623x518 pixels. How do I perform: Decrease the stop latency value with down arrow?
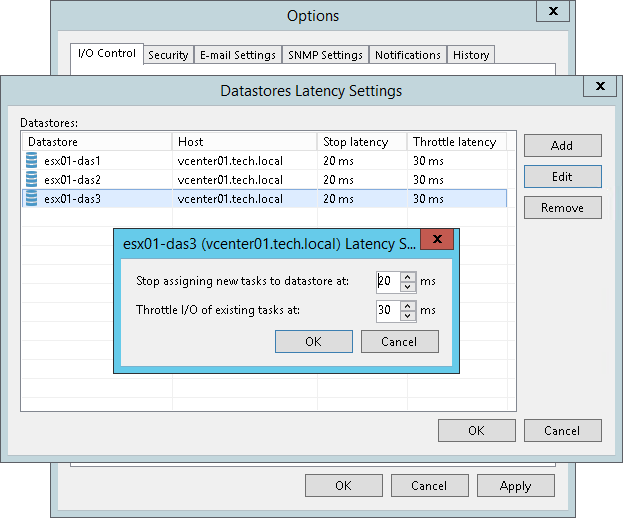(x=408, y=287)
